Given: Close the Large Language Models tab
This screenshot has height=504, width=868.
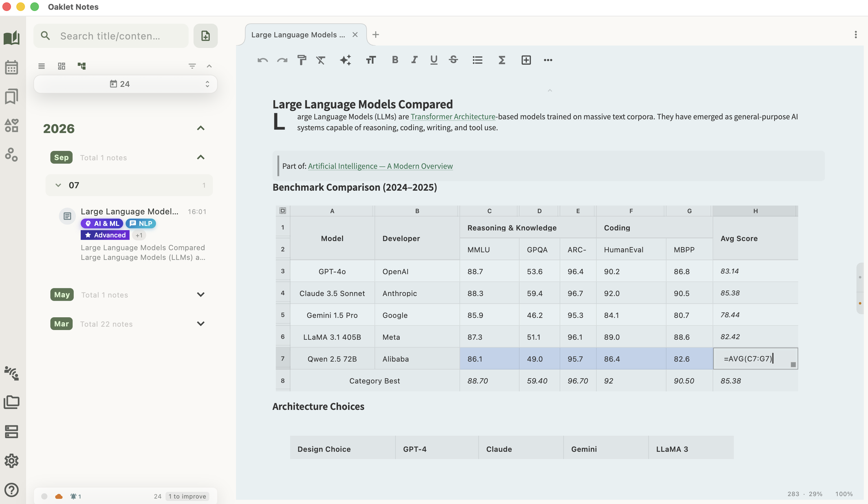Looking at the screenshot, I should click(x=355, y=35).
